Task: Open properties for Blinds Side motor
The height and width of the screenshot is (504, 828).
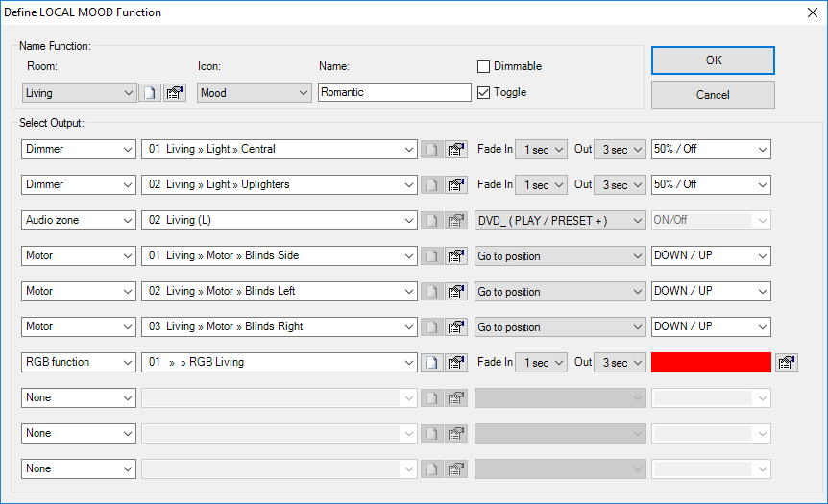Action: click(456, 256)
